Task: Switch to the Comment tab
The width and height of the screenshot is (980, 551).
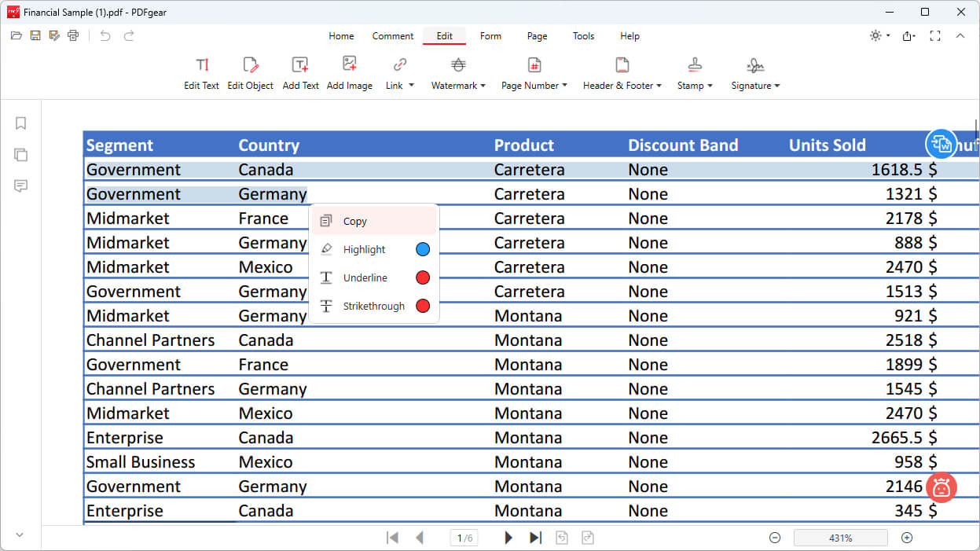Action: (x=392, y=36)
